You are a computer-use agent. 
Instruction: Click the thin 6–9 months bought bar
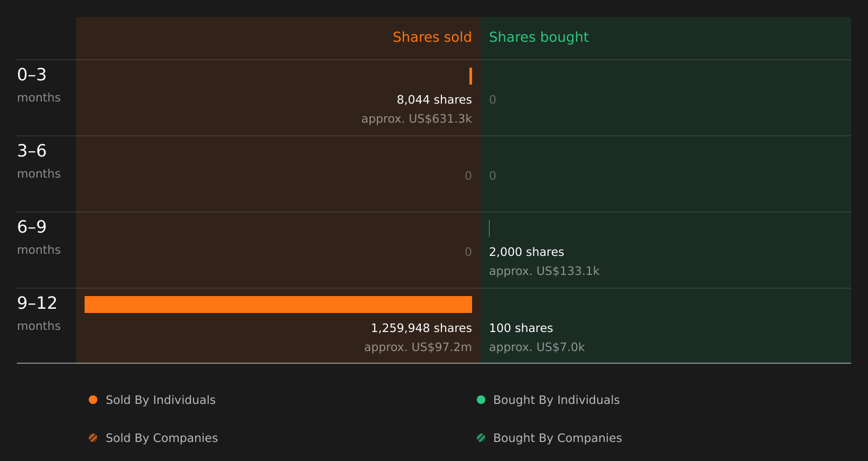pos(490,228)
